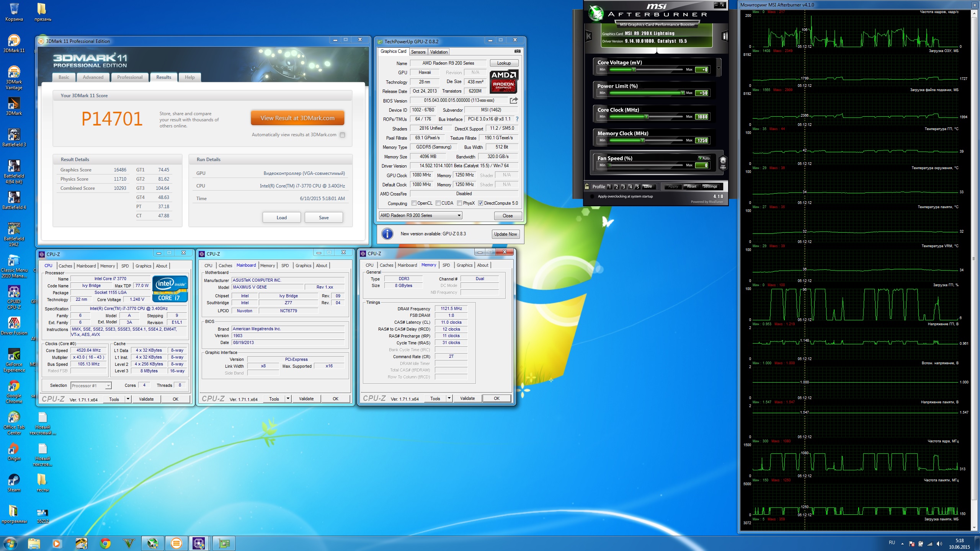Click the Afterburner profile lock icon
Screen dimensions: 980x551
pyautogui.click(x=587, y=186)
